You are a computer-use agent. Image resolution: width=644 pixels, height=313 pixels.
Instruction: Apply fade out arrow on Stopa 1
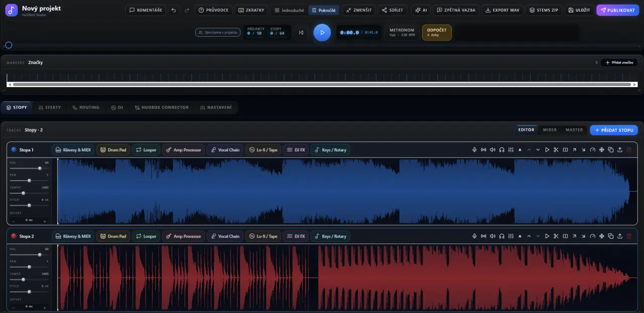pyautogui.click(x=583, y=150)
